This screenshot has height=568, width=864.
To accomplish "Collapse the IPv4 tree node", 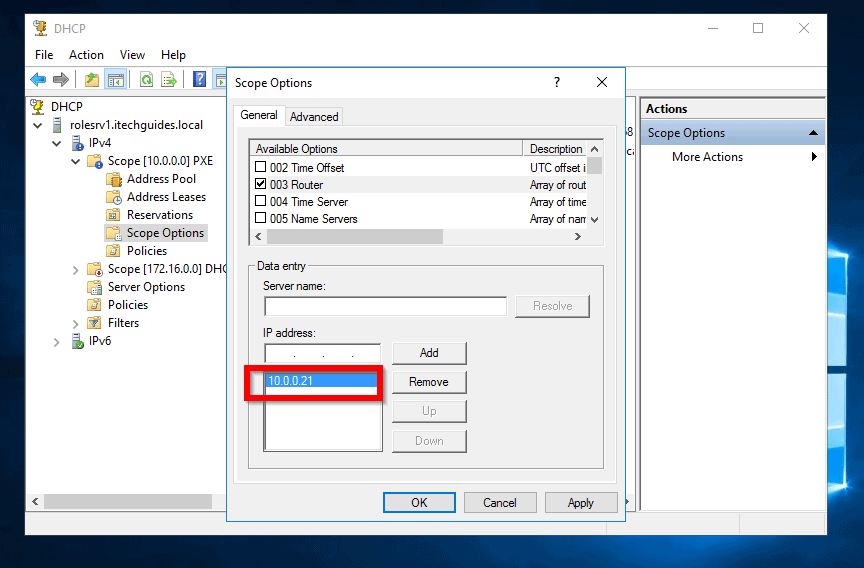I will point(57,144).
